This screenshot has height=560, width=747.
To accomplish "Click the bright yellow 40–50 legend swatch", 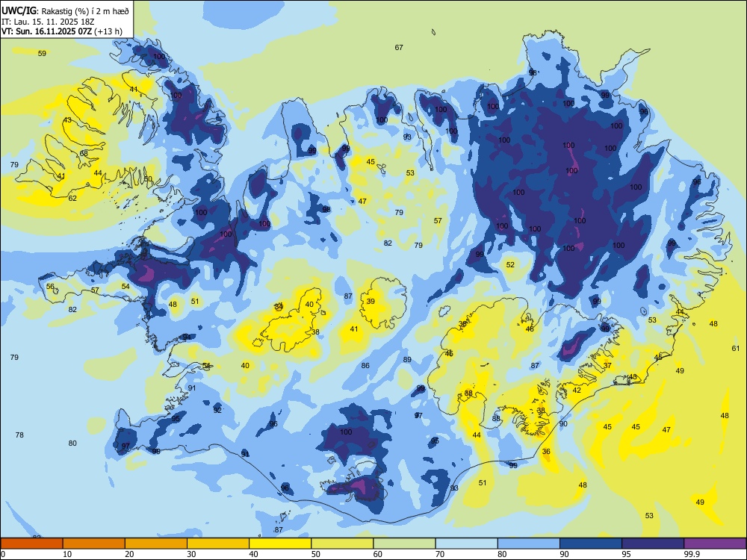I will (x=280, y=544).
